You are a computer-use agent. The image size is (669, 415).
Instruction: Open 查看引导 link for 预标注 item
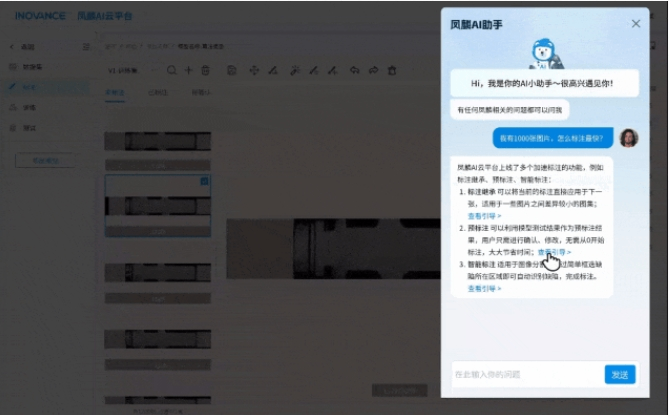tap(554, 252)
